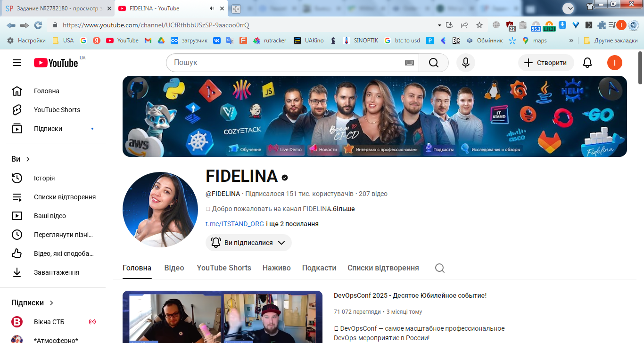Screen dimensions: 644x343
Task: Open Ваші відео in the sidebar
Action: [56, 216]
